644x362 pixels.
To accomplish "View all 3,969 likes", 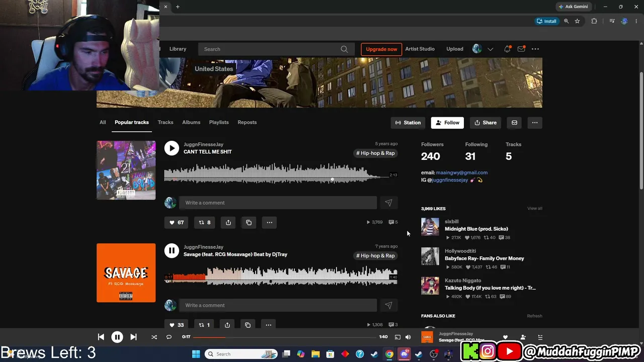I will pyautogui.click(x=535, y=208).
